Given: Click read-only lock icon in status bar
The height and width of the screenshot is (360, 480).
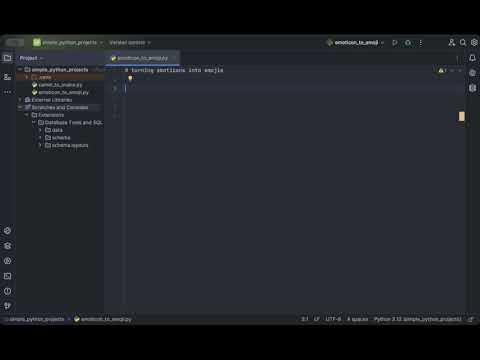Looking at the screenshot, I should coord(470,319).
